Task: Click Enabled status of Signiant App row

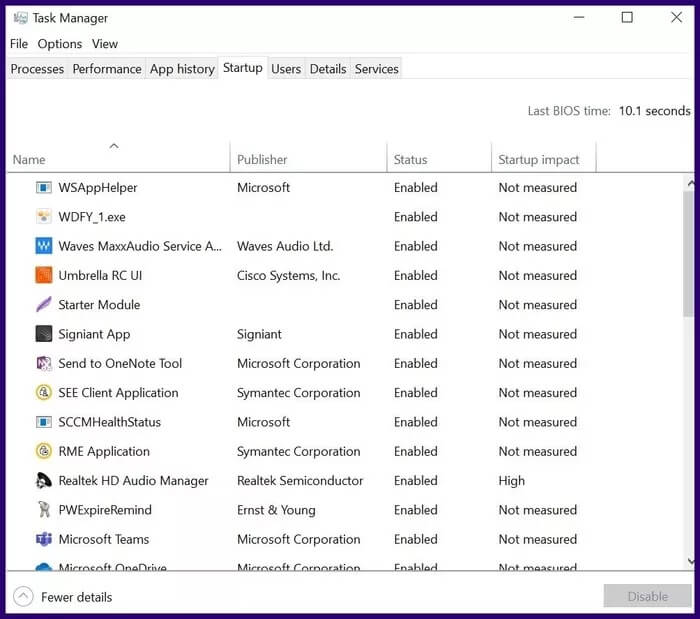Action: tap(416, 334)
